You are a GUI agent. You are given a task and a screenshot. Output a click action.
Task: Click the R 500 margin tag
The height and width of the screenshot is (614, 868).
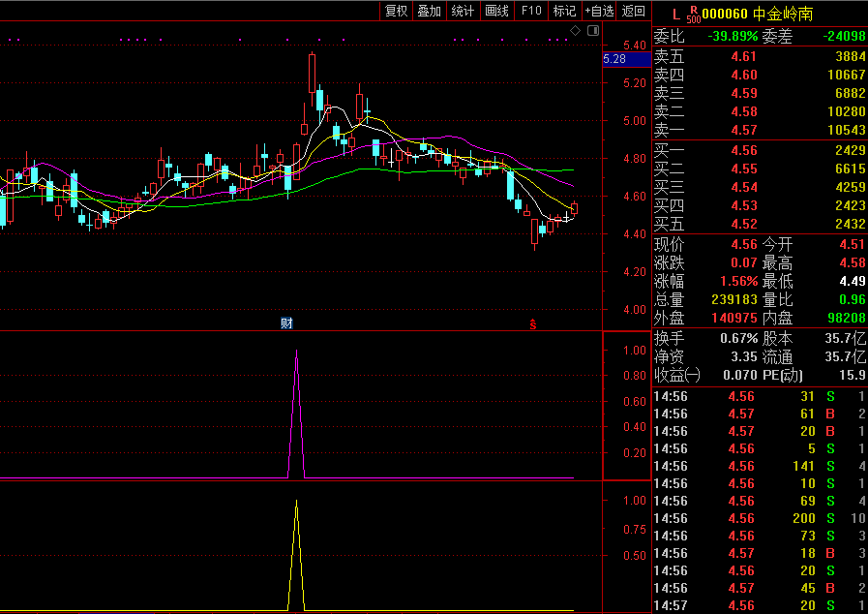(693, 15)
